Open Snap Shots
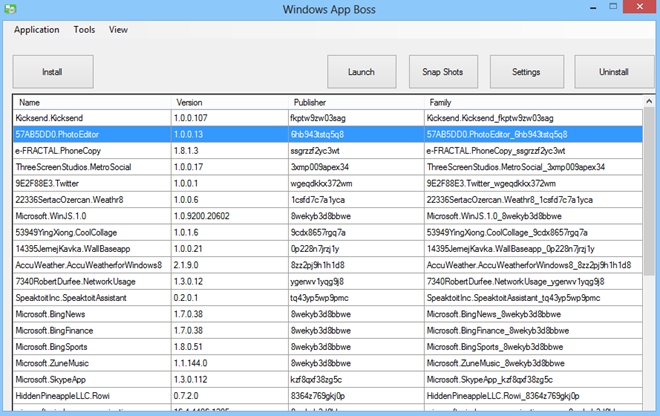The width and height of the screenshot is (660, 416). click(443, 72)
